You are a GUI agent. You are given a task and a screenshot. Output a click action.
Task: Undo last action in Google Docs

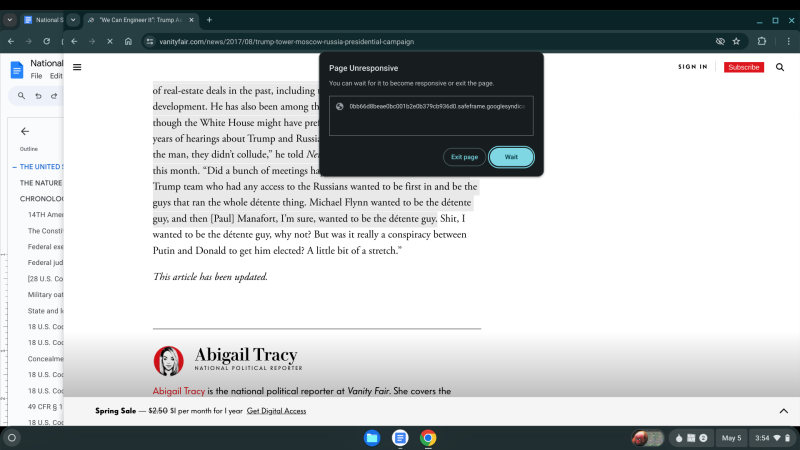38,95
